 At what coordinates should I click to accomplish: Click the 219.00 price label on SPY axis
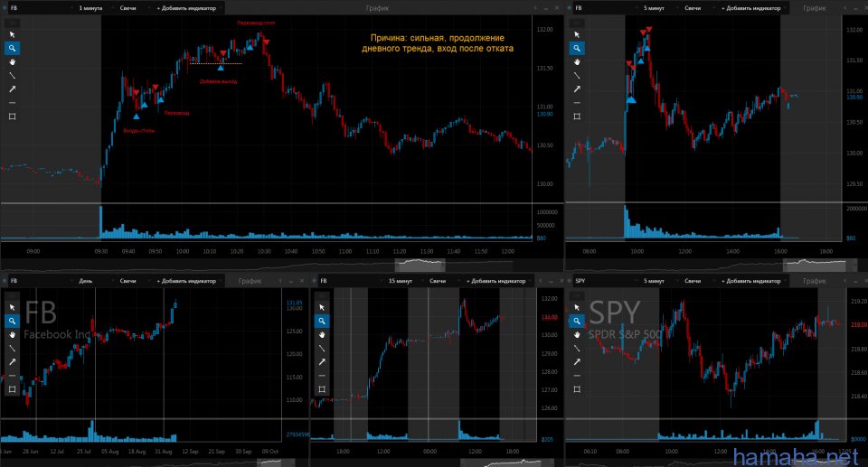(859, 325)
